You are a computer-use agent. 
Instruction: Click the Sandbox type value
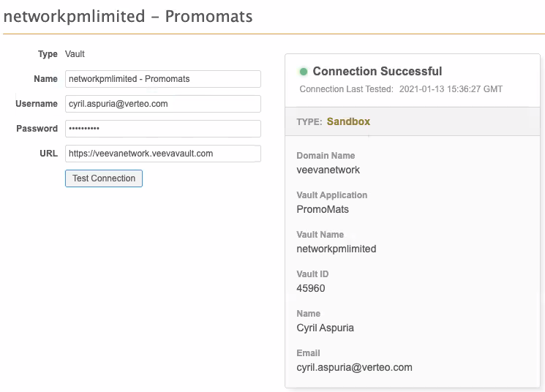pos(348,121)
